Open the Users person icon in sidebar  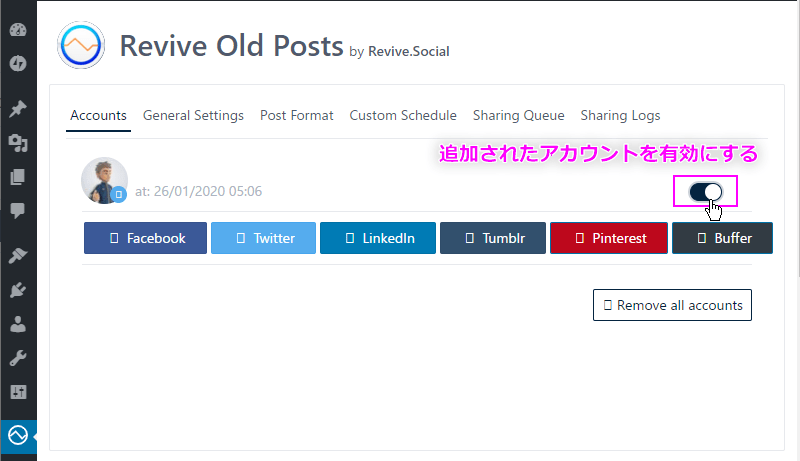18,324
